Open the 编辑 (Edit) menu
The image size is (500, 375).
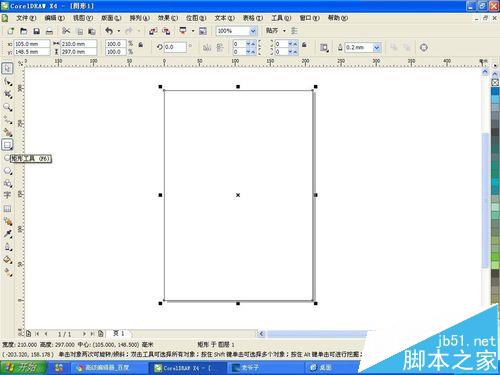[x=54, y=18]
